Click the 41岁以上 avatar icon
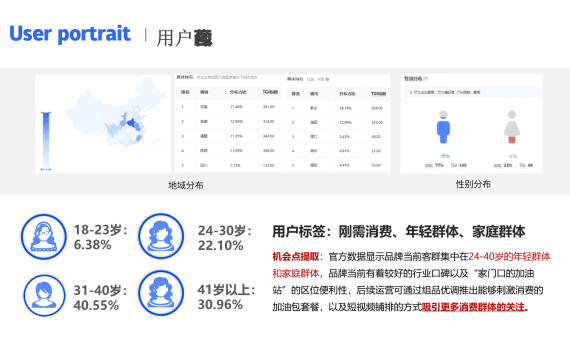This screenshot has height=360, width=570. click(161, 293)
